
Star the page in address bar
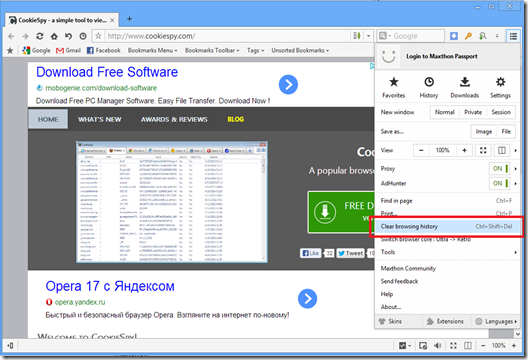point(98,36)
